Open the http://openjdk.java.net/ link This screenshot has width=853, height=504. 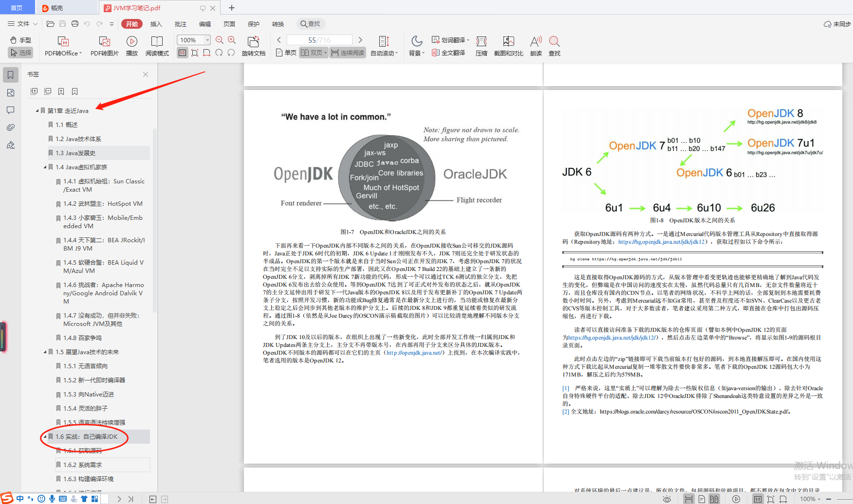click(x=413, y=353)
